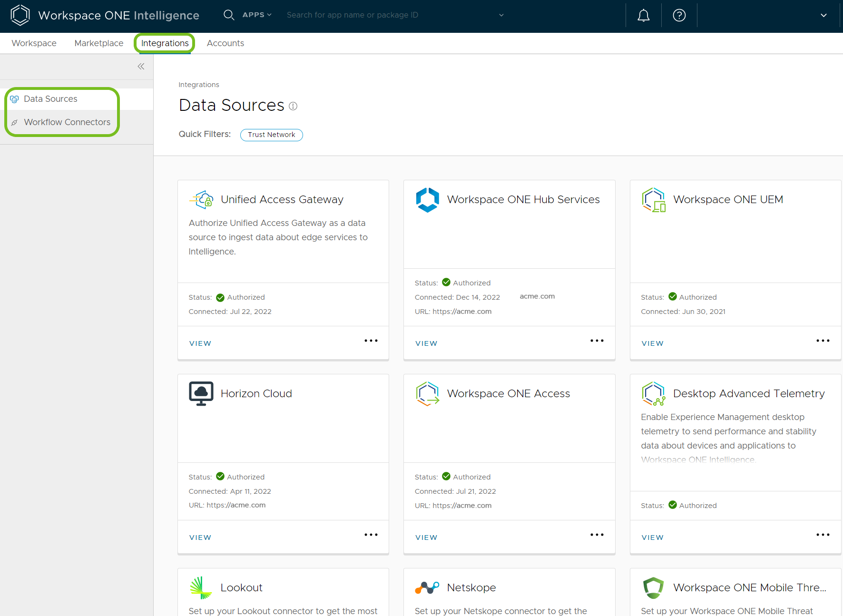The height and width of the screenshot is (616, 843).
Task: Click the Mobile Threat Defense shield icon
Action: [653, 588]
